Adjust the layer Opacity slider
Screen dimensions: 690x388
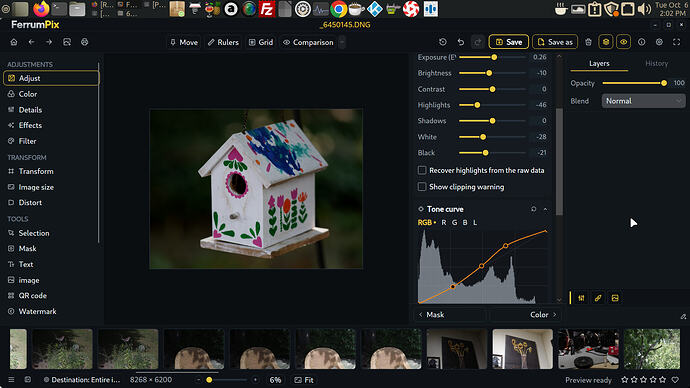635,83
